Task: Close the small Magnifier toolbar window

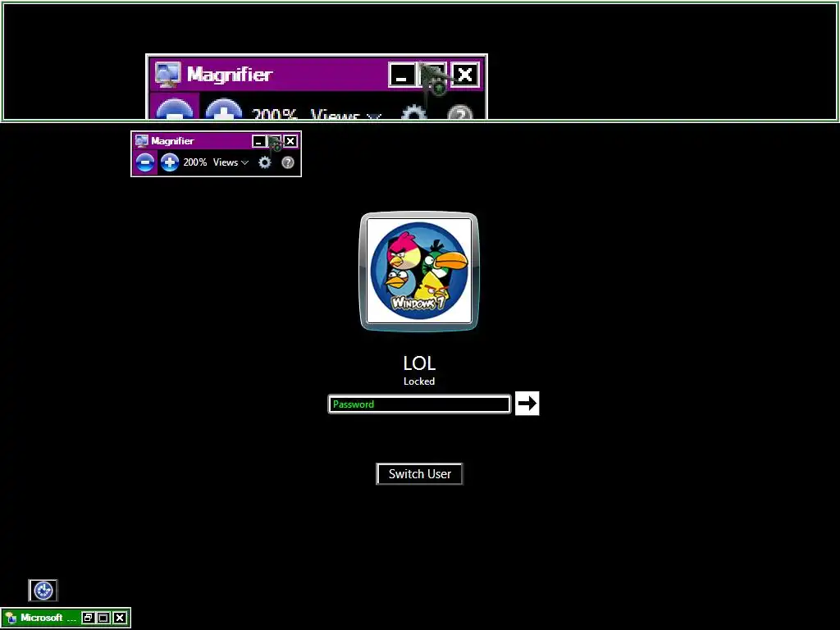Action: pyautogui.click(x=290, y=141)
